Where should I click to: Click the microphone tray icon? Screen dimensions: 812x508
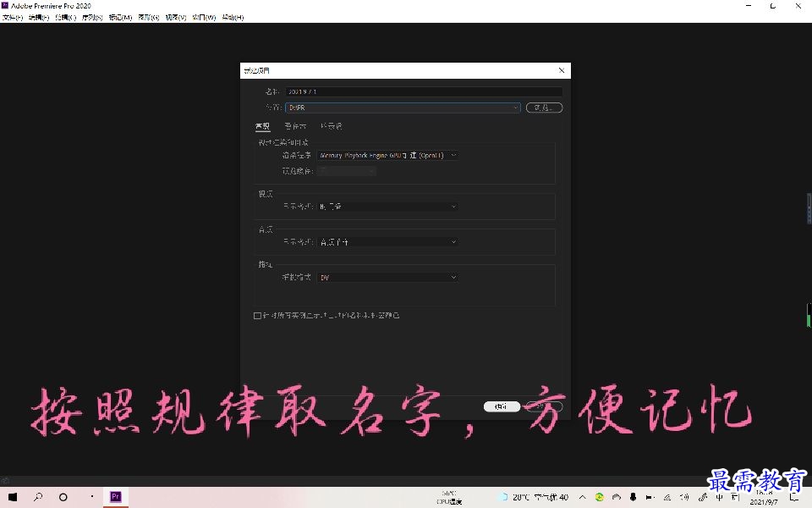(x=633, y=497)
